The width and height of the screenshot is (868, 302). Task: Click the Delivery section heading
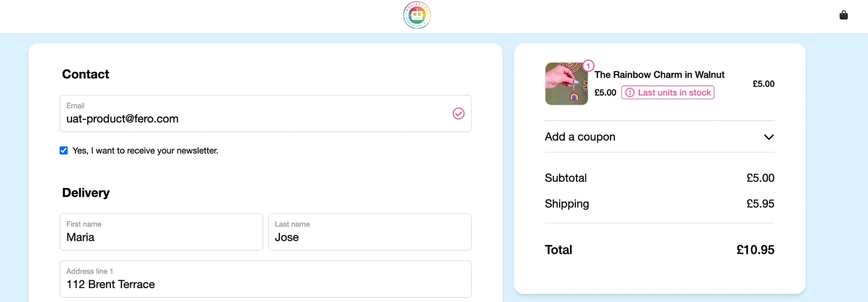(86, 193)
